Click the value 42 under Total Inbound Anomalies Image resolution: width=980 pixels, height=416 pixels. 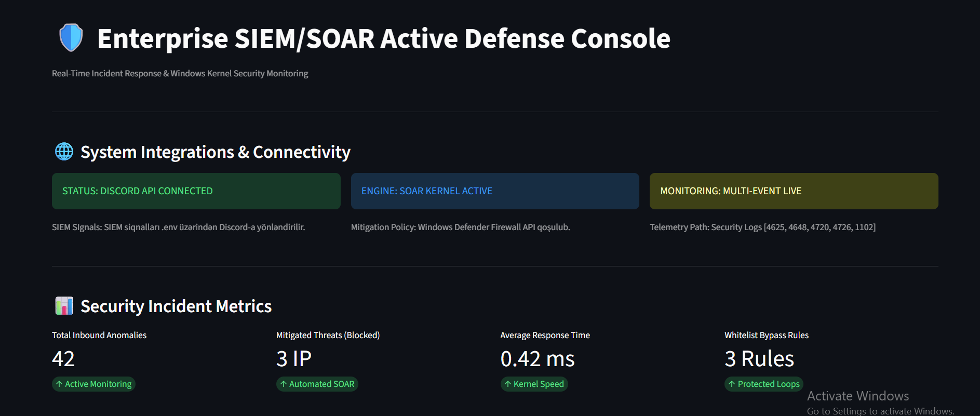tap(63, 359)
